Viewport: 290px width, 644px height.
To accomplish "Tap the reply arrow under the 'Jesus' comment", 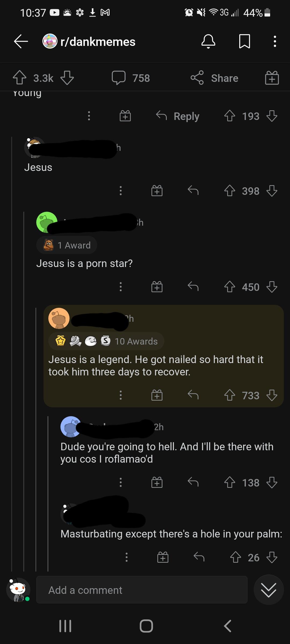I will (x=193, y=191).
